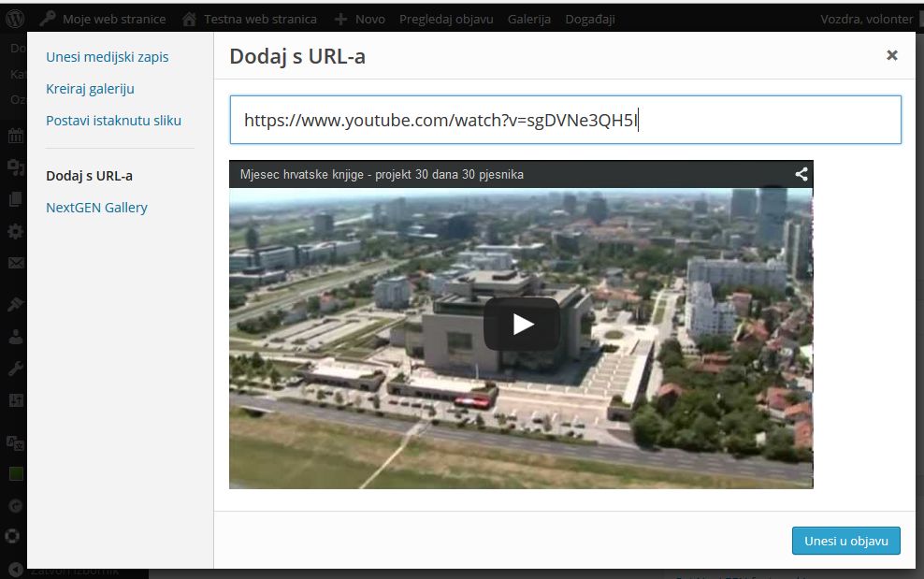Open NextGEN Gallery option
Image resolution: width=924 pixels, height=579 pixels.
coord(96,209)
